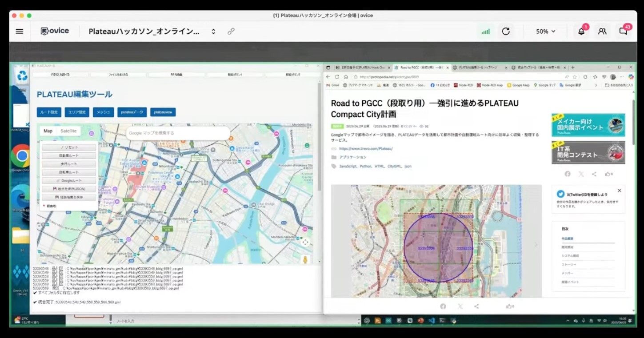Open the ovice participants list icon

click(602, 32)
